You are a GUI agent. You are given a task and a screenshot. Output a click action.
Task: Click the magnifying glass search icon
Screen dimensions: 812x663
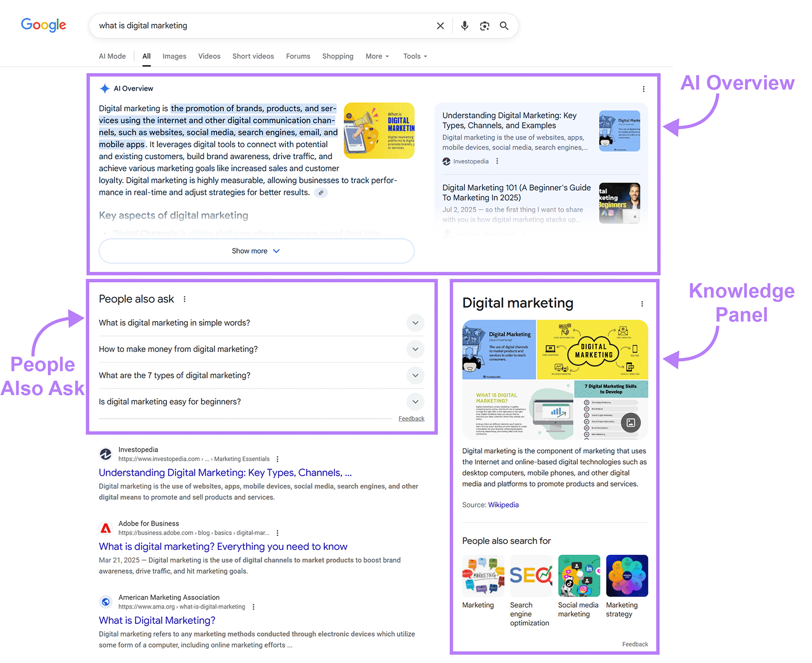pos(504,25)
